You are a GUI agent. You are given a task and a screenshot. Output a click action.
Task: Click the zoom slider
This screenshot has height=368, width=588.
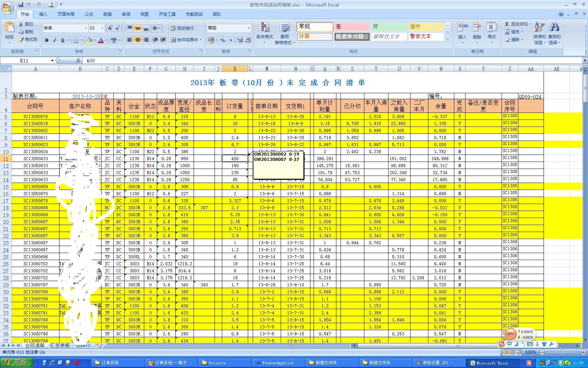coord(562,352)
